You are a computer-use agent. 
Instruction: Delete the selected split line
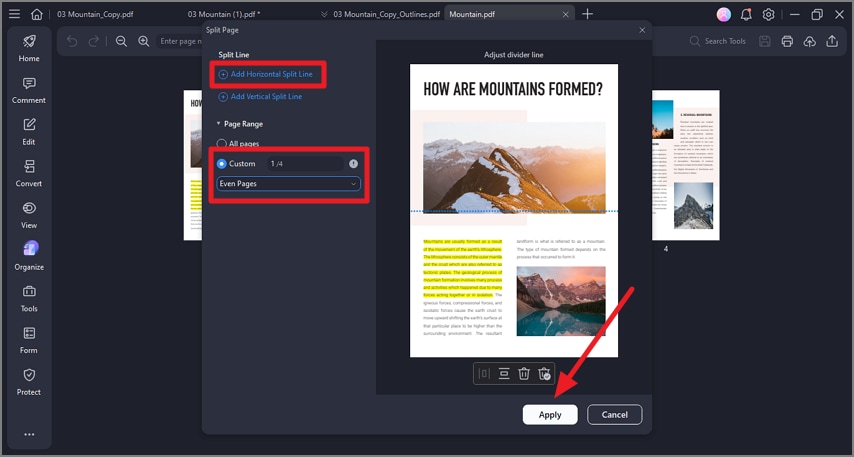(524, 374)
